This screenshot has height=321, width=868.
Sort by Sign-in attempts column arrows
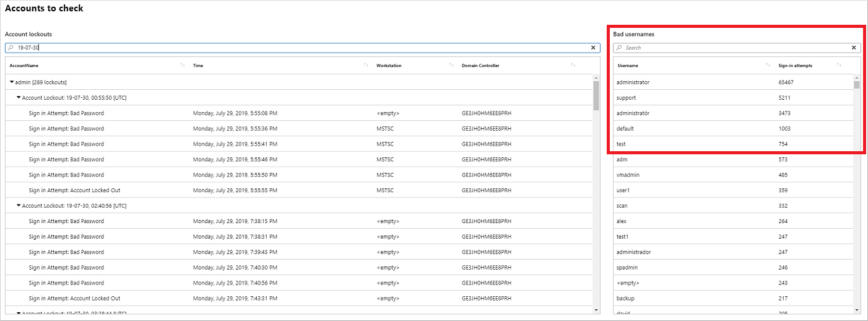tap(840, 65)
